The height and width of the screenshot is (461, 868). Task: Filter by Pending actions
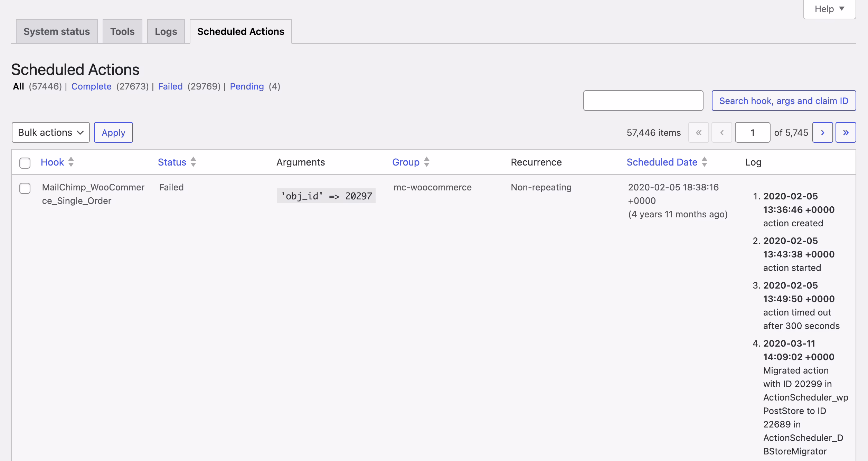pos(247,86)
